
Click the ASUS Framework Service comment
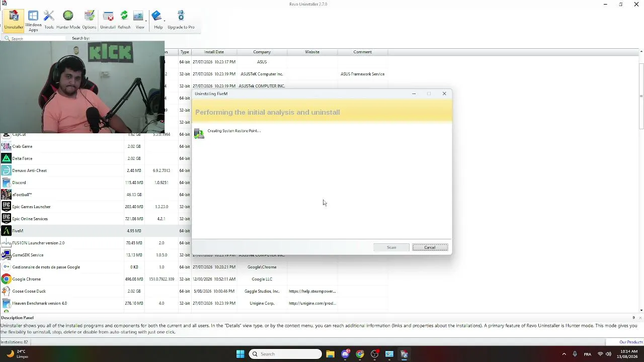362,74
